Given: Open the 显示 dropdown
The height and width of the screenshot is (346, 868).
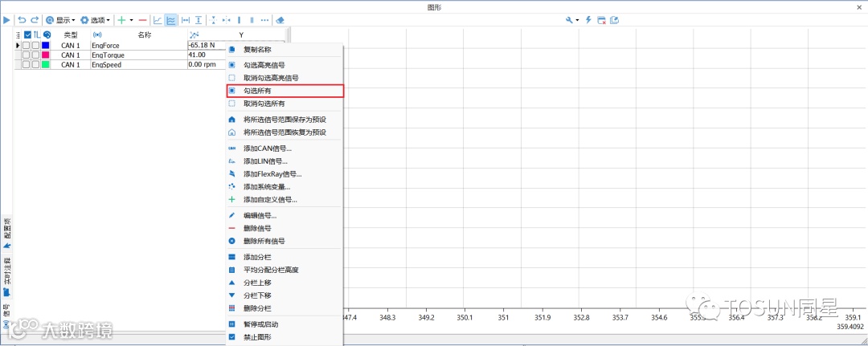Looking at the screenshot, I should click(x=60, y=20).
